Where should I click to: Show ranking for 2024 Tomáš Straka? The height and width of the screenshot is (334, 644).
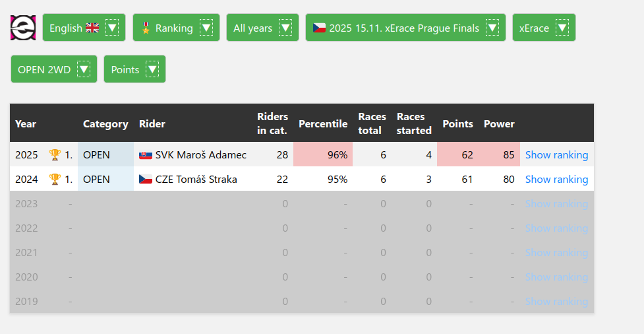click(x=556, y=180)
